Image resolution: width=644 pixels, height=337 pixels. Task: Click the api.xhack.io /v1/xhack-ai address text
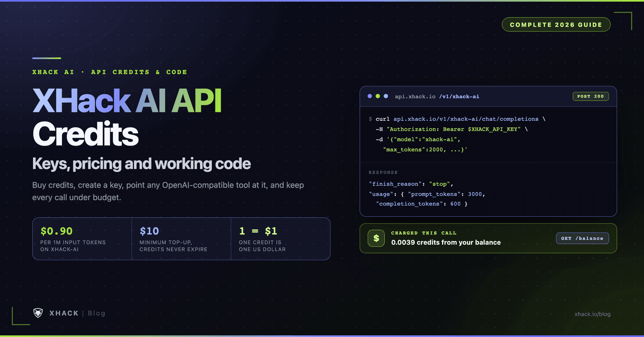[x=437, y=97]
